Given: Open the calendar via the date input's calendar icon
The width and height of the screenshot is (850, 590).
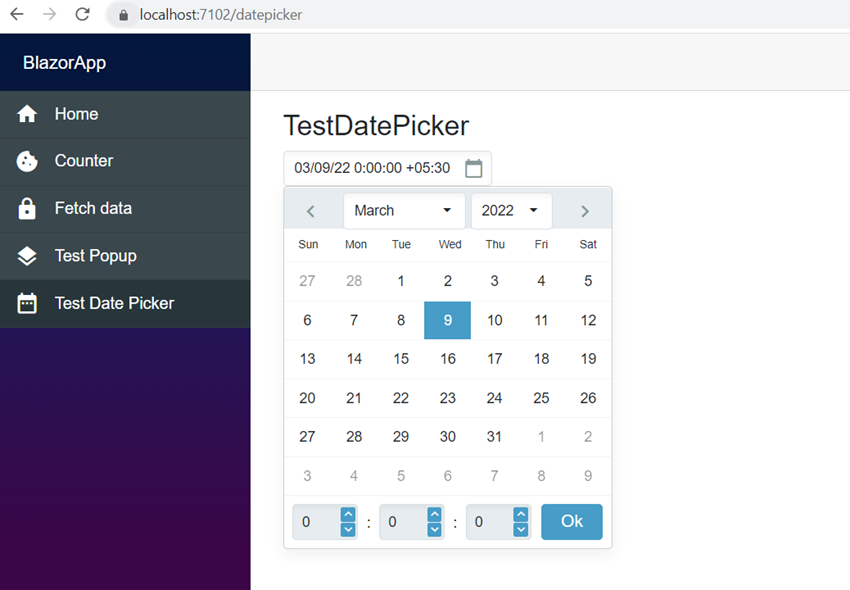Looking at the screenshot, I should click(473, 168).
